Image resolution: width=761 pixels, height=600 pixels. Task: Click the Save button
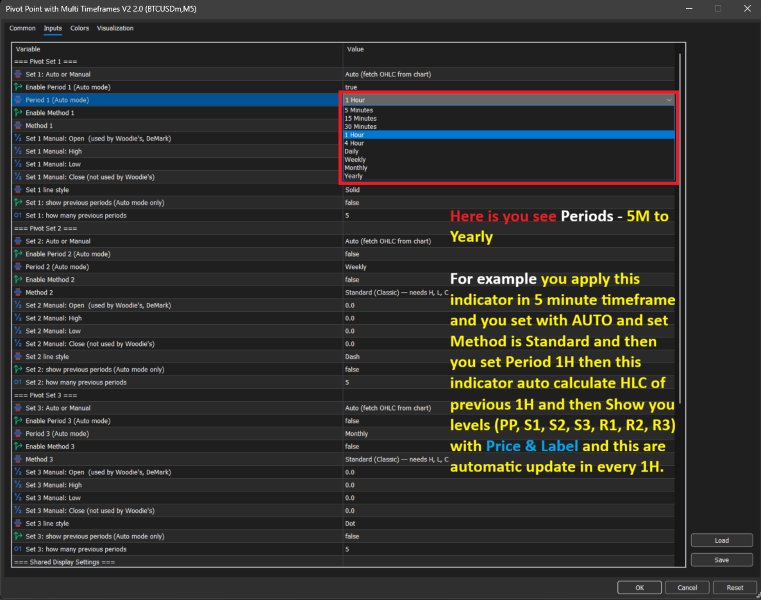tap(722, 560)
